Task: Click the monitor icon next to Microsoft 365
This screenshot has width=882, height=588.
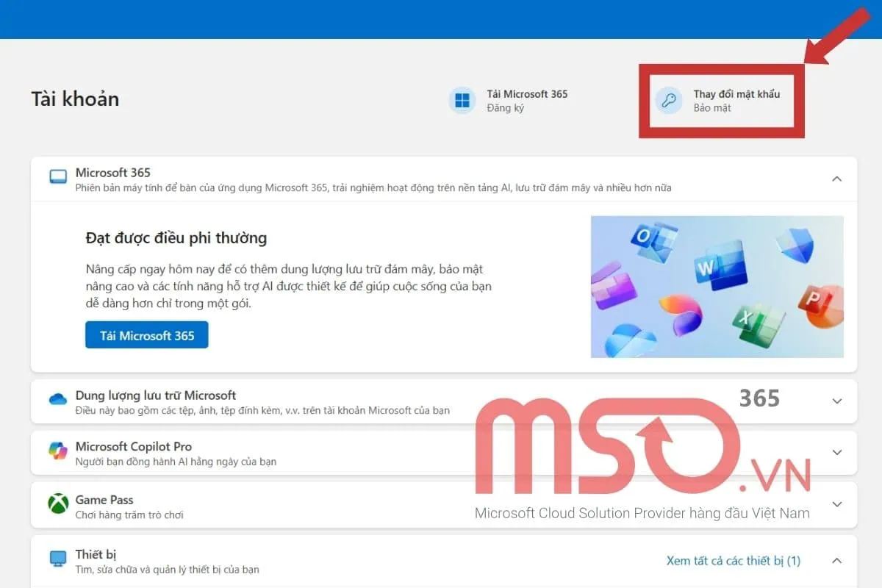Action: 58,177
